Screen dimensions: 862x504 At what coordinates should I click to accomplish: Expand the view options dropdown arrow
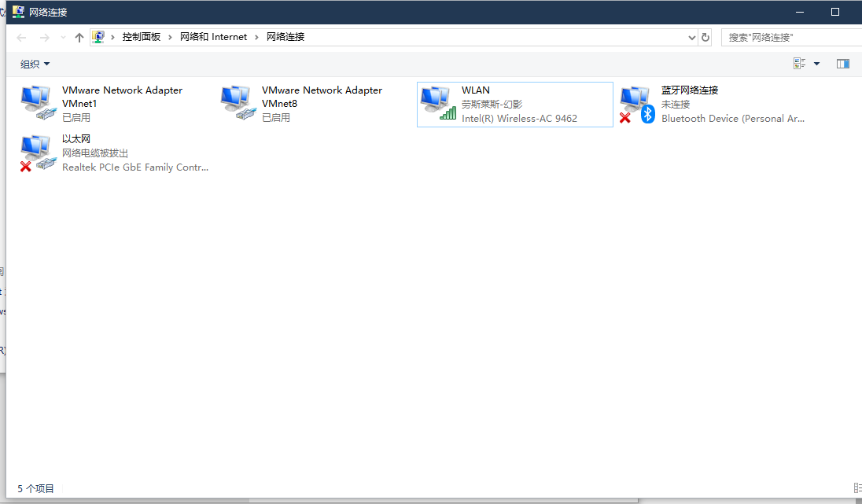(x=816, y=64)
